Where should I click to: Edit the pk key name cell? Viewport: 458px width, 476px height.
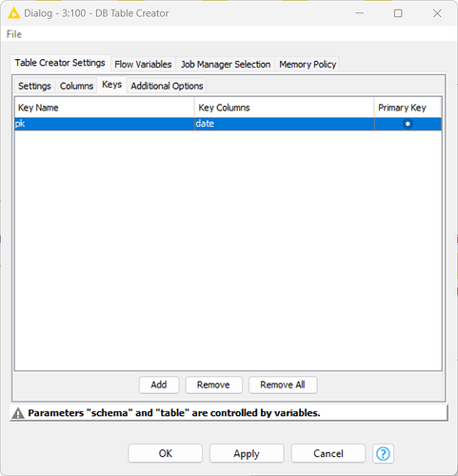(105, 124)
